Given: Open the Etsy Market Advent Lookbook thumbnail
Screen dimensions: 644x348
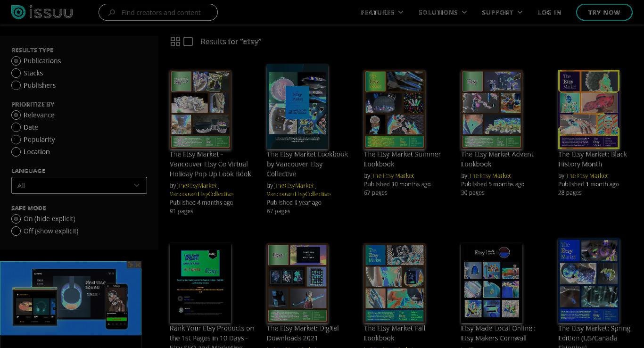Looking at the screenshot, I should pos(492,110).
